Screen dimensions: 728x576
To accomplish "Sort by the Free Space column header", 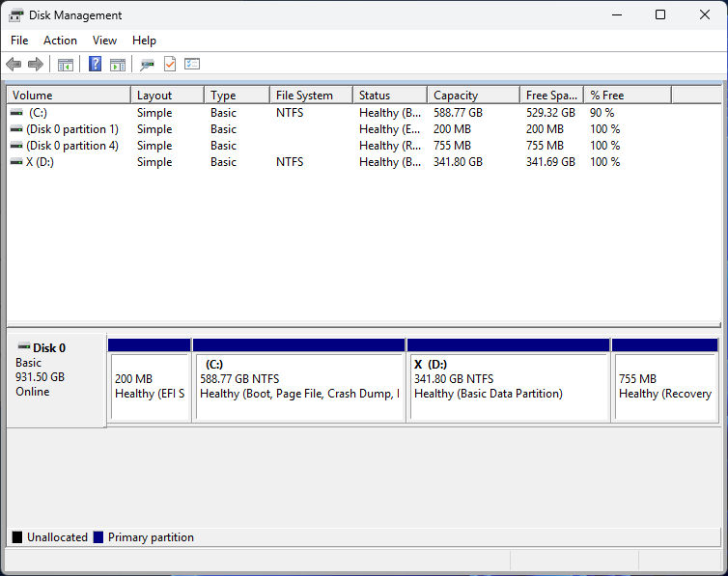I will point(551,96).
